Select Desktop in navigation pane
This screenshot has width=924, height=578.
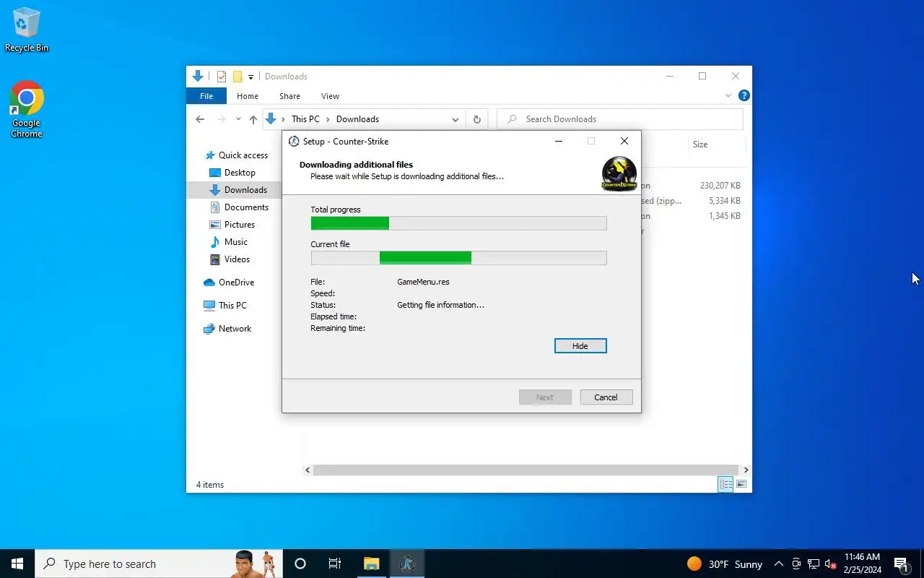coord(232,173)
